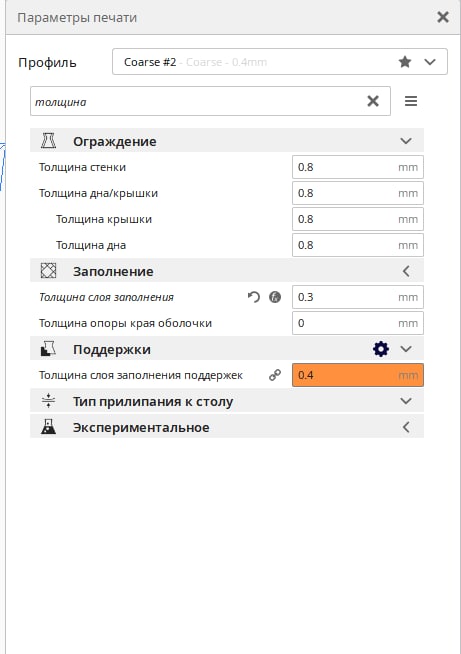Image resolution: width=461 pixels, height=654 pixels.
Task: Click the Толщина дна/крышки label
Action: tap(98, 193)
